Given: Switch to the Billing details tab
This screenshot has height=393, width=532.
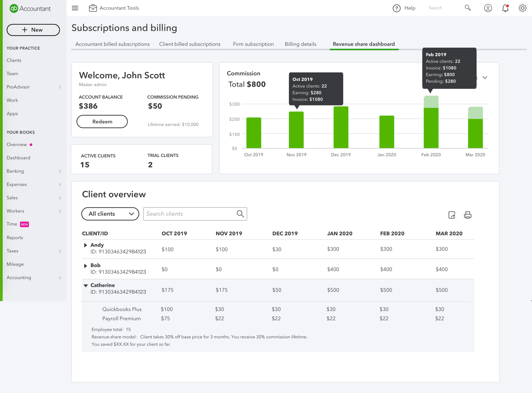Looking at the screenshot, I should [x=300, y=44].
